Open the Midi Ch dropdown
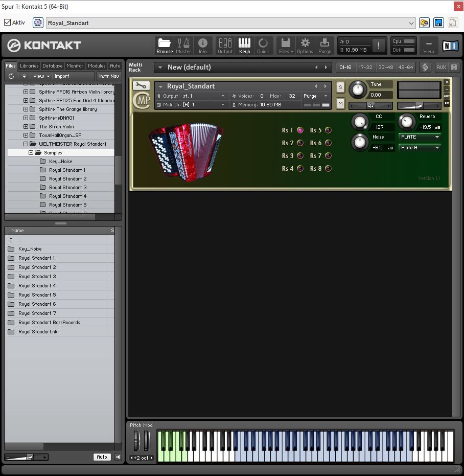Screen dimensions: 464x476 (x=191, y=105)
